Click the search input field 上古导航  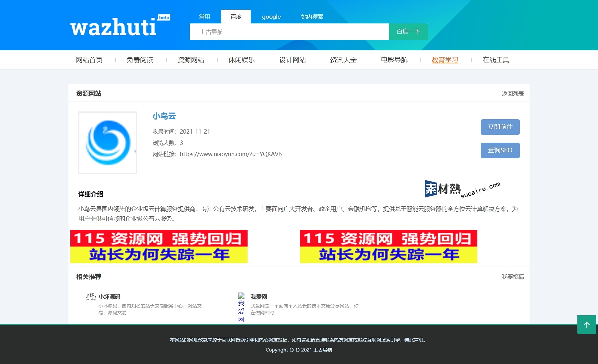click(x=289, y=32)
